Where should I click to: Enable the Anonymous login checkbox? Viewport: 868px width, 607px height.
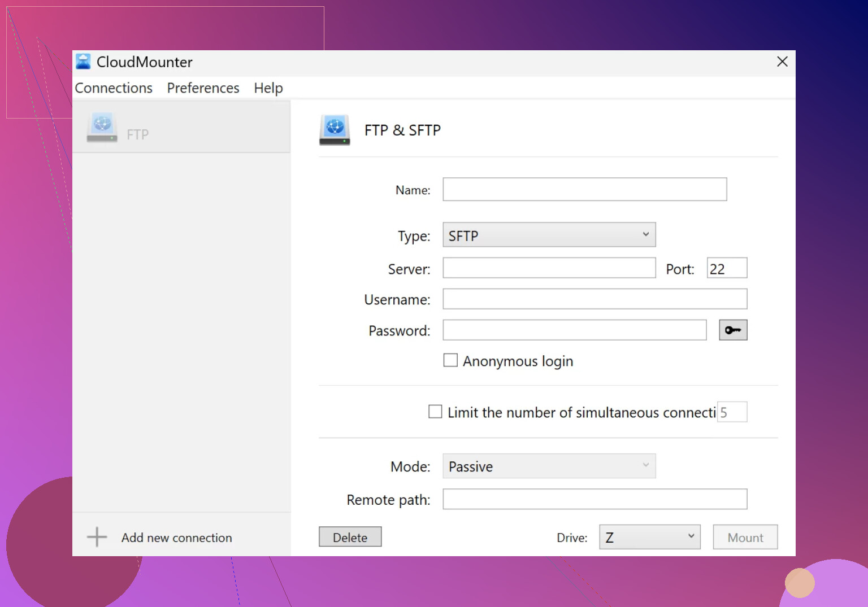pyautogui.click(x=450, y=360)
